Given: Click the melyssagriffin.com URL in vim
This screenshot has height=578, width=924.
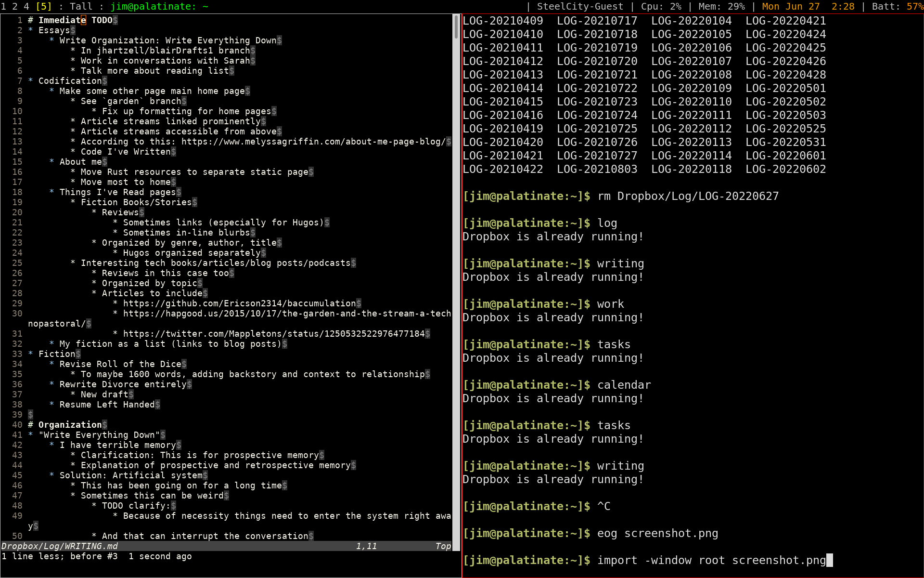Looking at the screenshot, I should click(x=313, y=142).
